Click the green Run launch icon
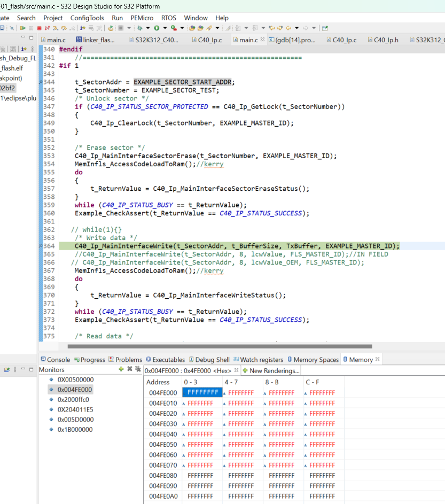 tap(157, 28)
